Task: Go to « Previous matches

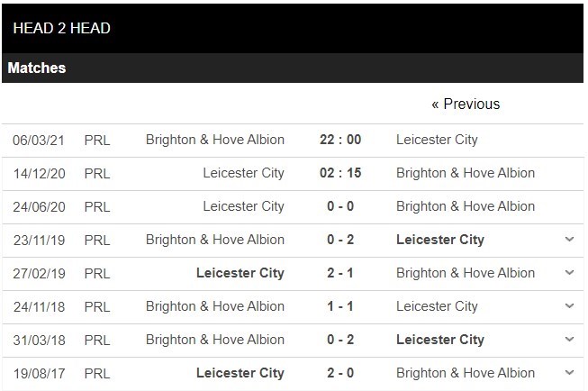Action: click(x=466, y=105)
